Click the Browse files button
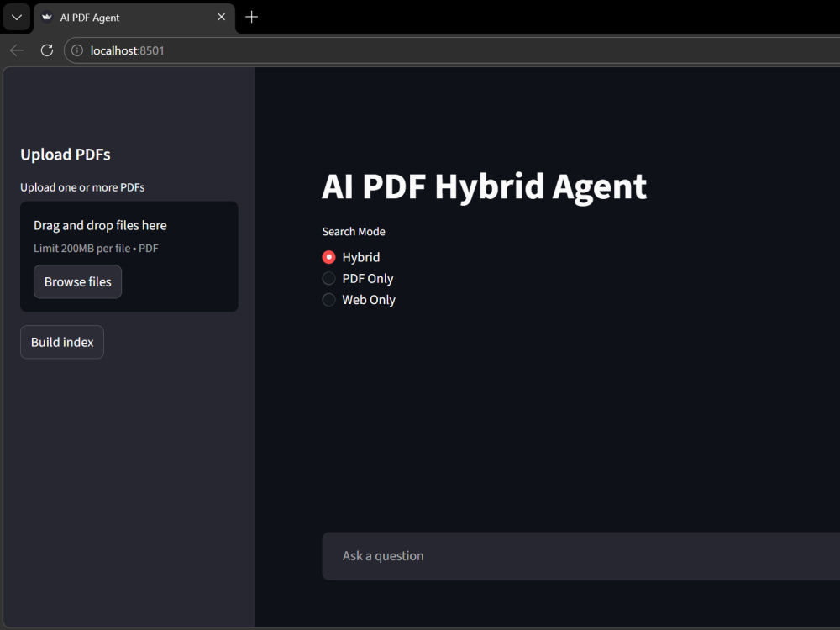 [77, 281]
